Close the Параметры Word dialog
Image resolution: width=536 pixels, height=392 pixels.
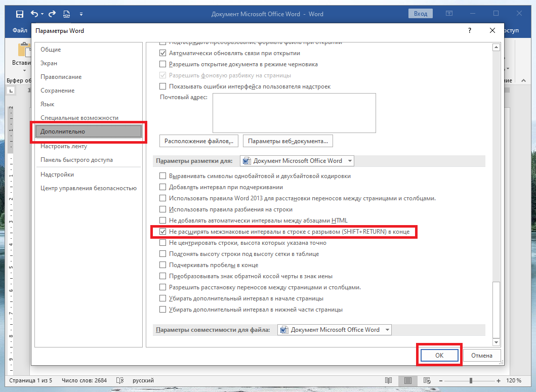[492, 30]
